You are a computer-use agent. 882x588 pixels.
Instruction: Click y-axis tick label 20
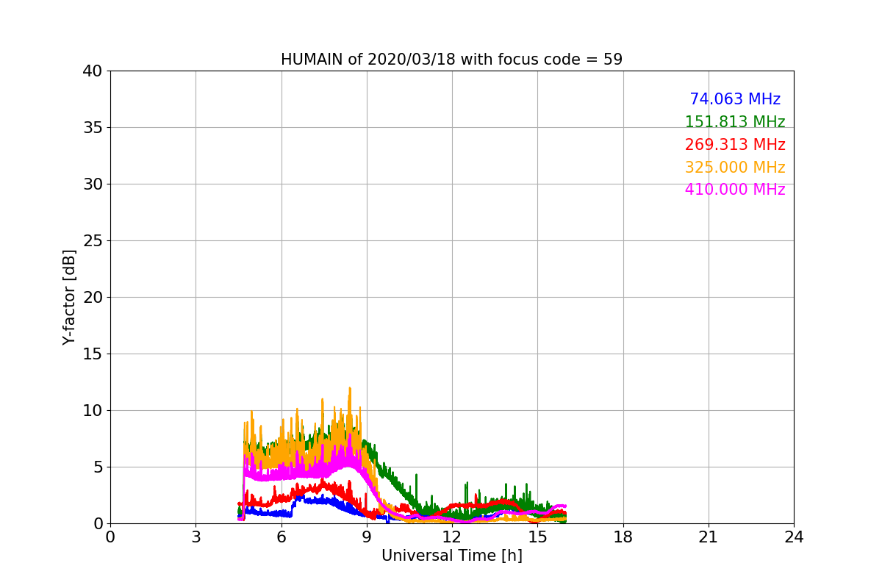tap(93, 298)
